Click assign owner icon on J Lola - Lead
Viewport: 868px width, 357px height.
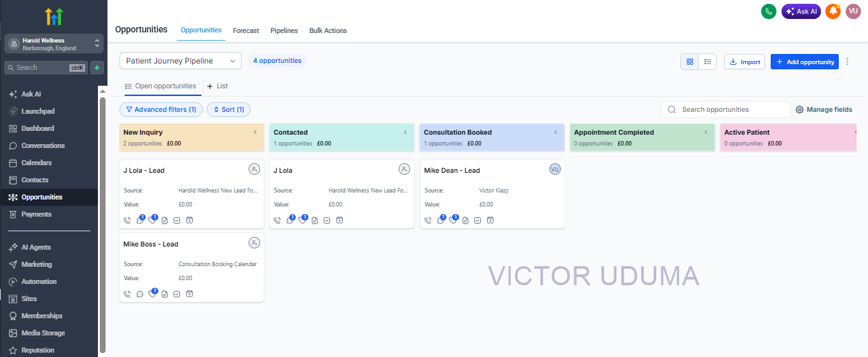click(x=254, y=169)
